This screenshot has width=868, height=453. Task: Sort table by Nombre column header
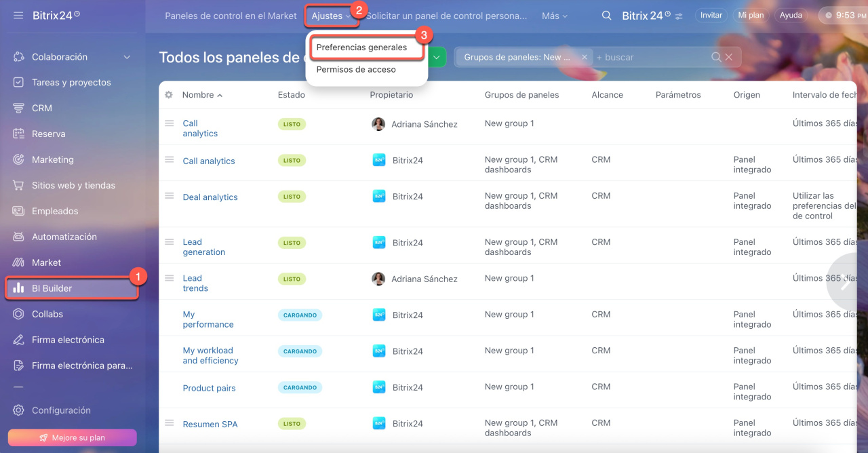198,95
